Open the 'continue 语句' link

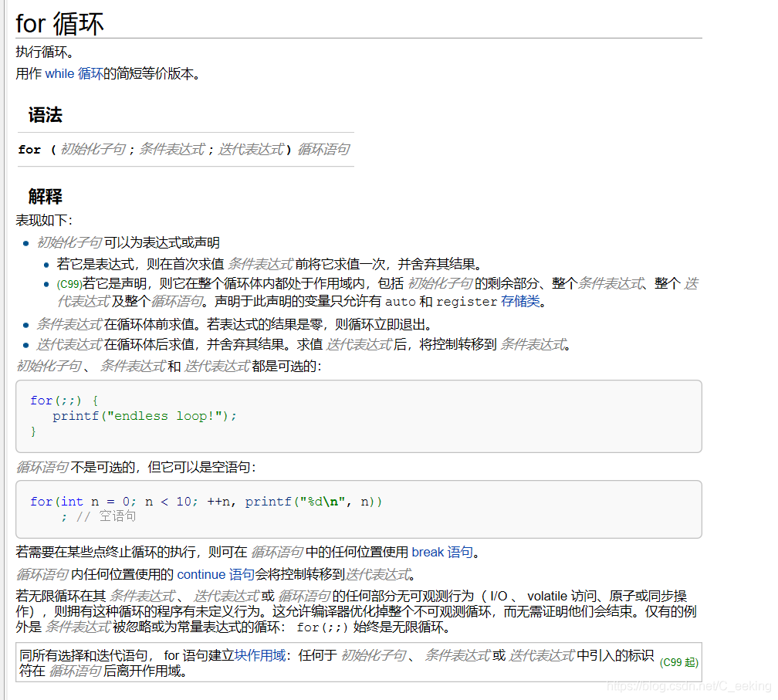click(216, 574)
